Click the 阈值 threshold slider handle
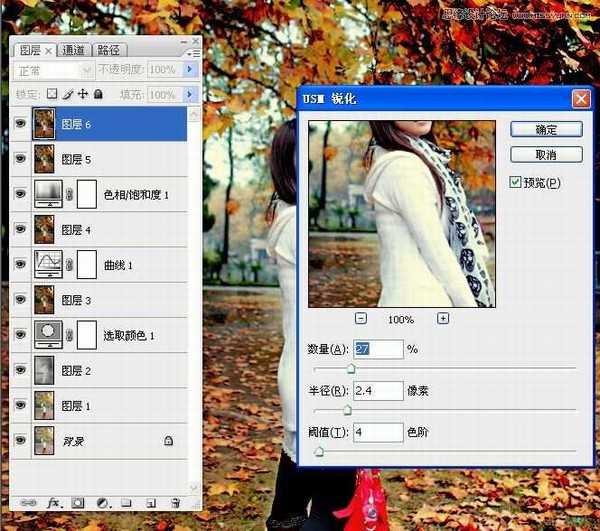This screenshot has height=531, width=600. tap(319, 452)
